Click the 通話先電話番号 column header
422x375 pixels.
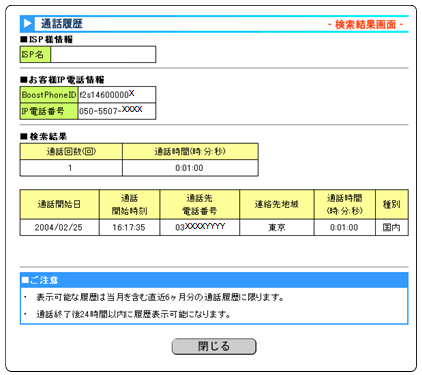[x=199, y=204]
